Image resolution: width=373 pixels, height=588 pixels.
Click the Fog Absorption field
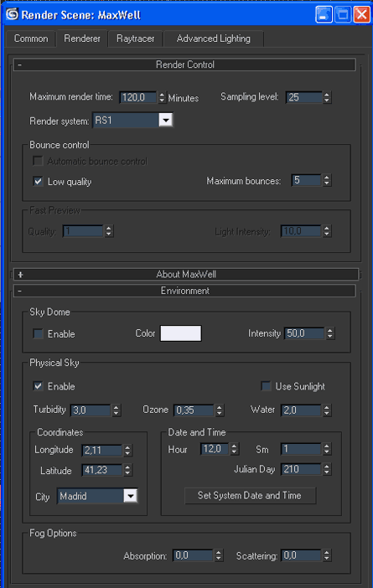(193, 555)
